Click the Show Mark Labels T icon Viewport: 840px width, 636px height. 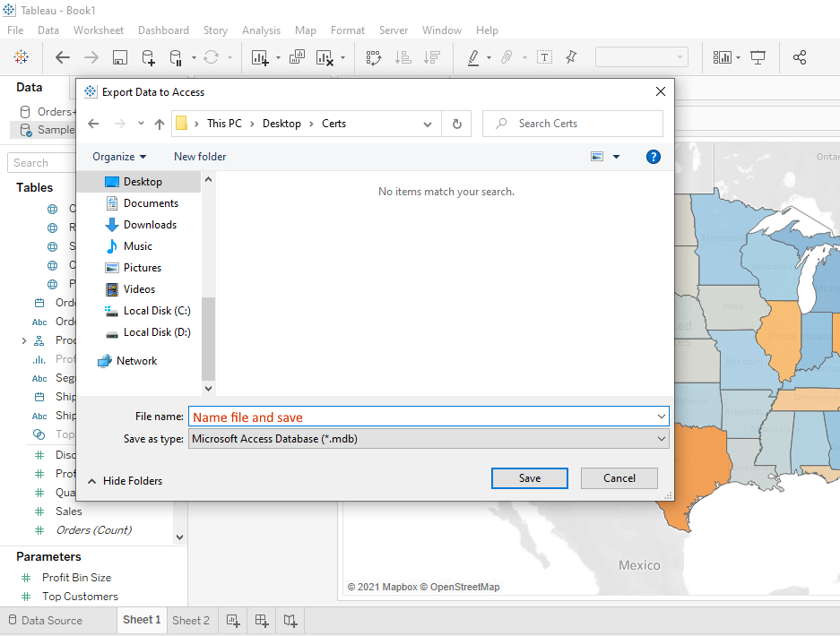(x=545, y=57)
